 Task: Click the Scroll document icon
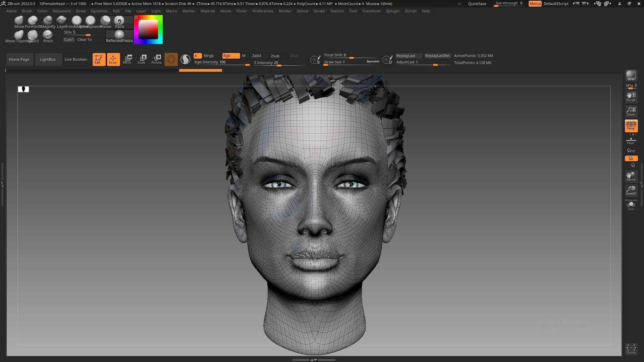[631, 97]
